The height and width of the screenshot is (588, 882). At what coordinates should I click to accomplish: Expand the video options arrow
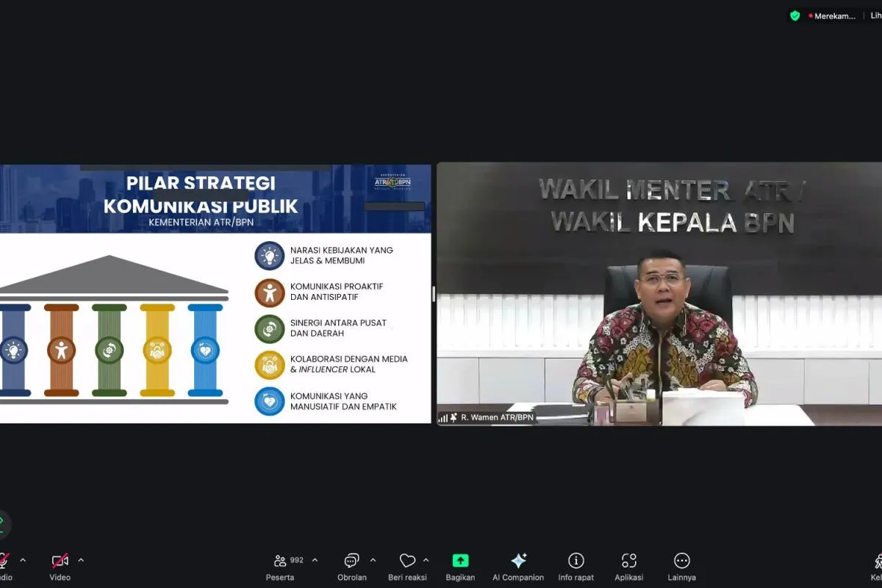coord(81,560)
